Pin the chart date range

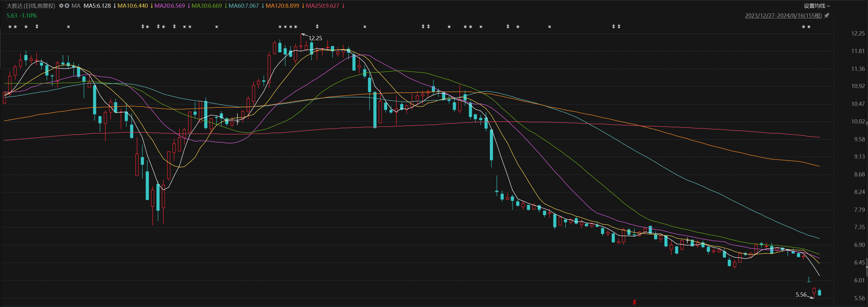coord(827,15)
